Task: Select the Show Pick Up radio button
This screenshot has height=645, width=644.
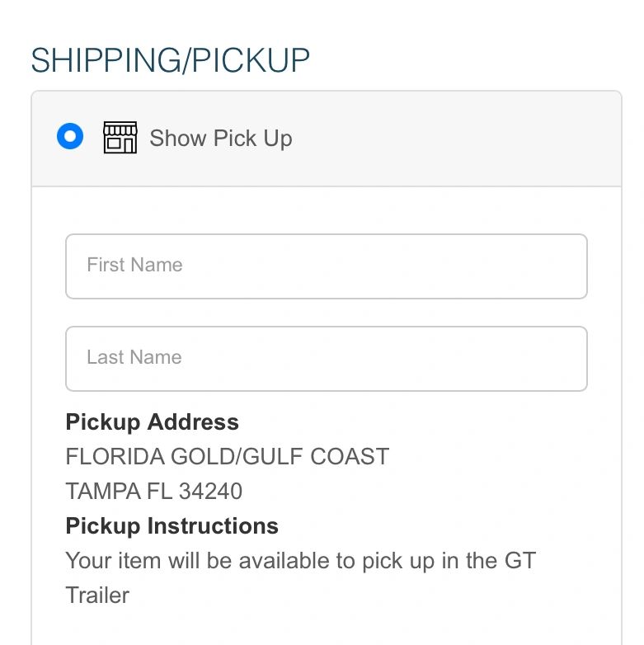Action: (x=70, y=137)
